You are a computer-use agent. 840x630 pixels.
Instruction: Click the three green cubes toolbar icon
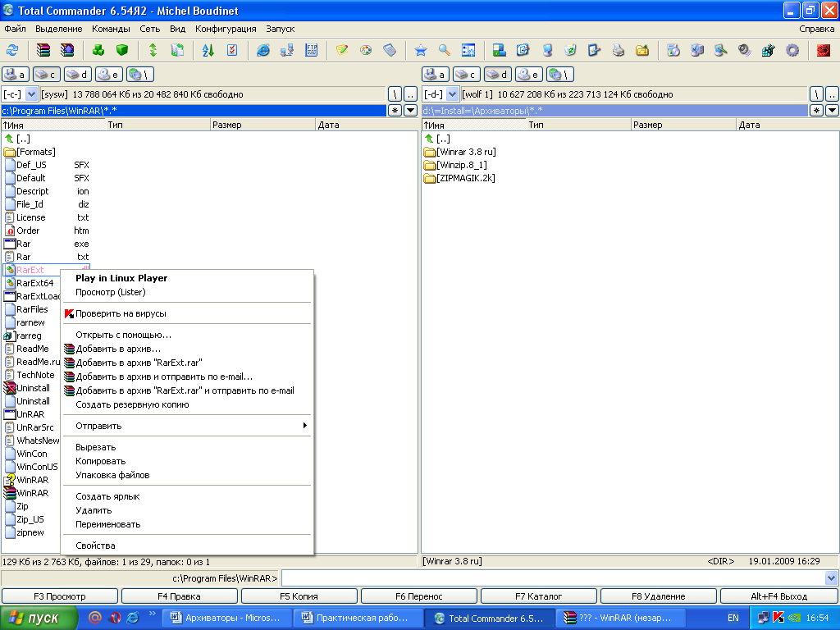tap(98, 50)
